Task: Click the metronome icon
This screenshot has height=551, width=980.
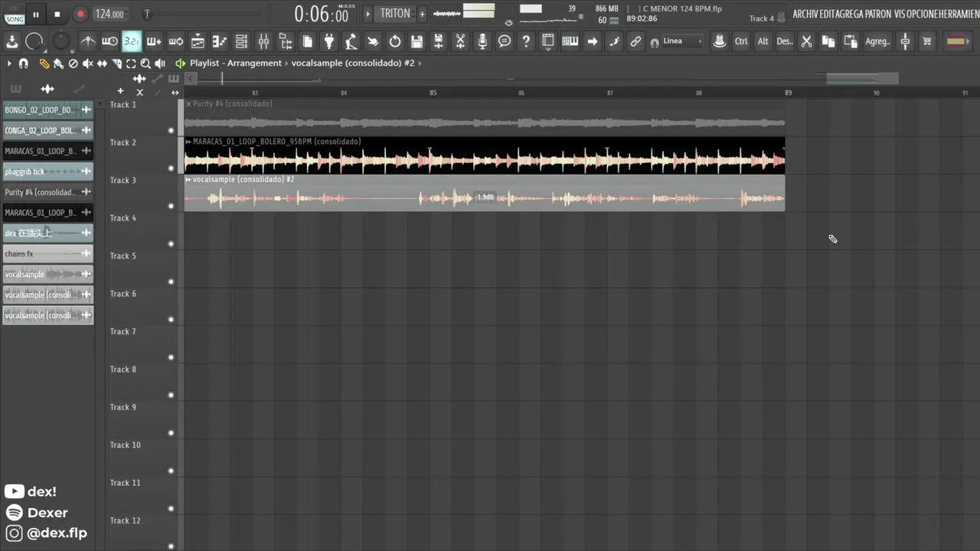Action: [x=88, y=41]
